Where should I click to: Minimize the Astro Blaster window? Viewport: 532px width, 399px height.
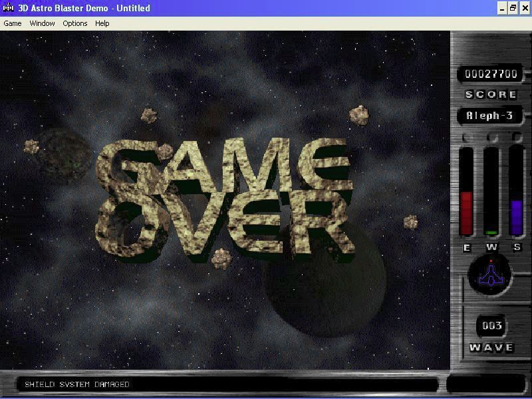tap(503, 8)
